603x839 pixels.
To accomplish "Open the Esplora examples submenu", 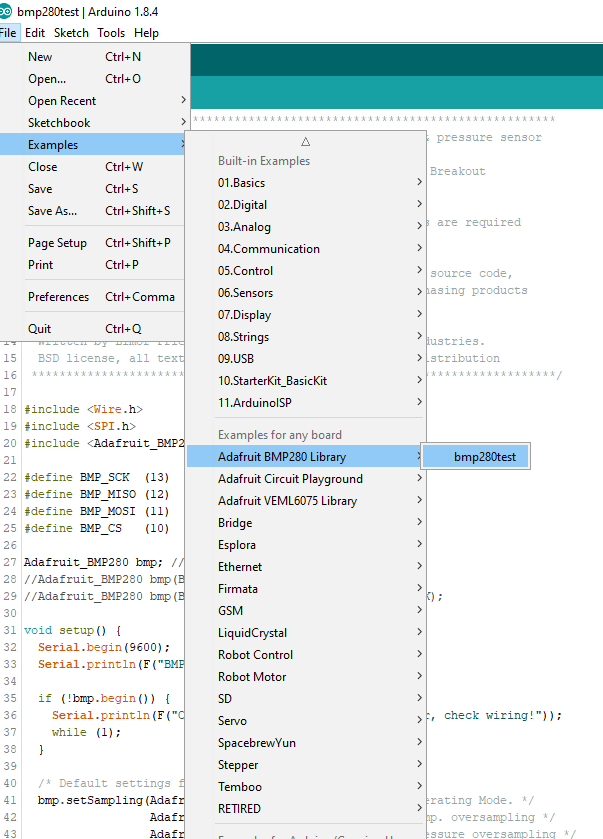I will pos(306,544).
